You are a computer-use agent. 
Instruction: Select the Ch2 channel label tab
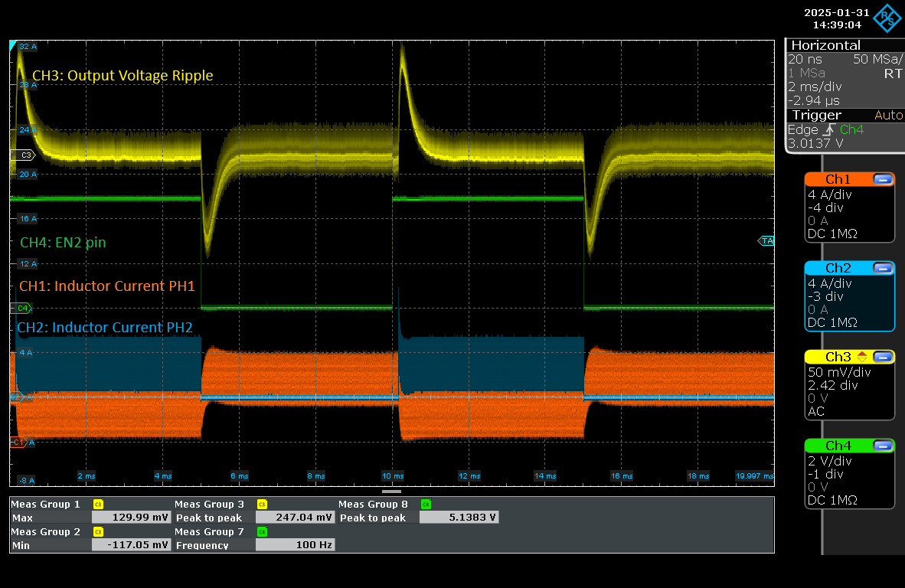coord(838,268)
